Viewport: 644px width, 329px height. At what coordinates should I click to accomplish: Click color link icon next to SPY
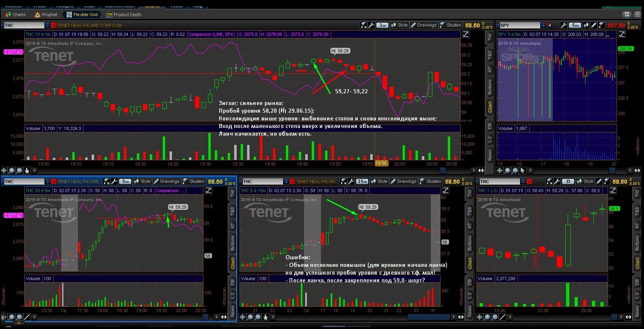[550, 25]
